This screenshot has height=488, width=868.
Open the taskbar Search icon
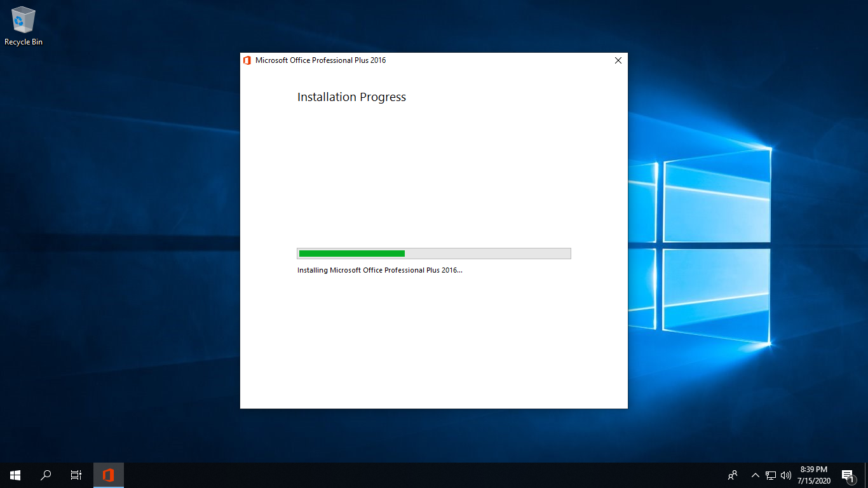pos(46,475)
